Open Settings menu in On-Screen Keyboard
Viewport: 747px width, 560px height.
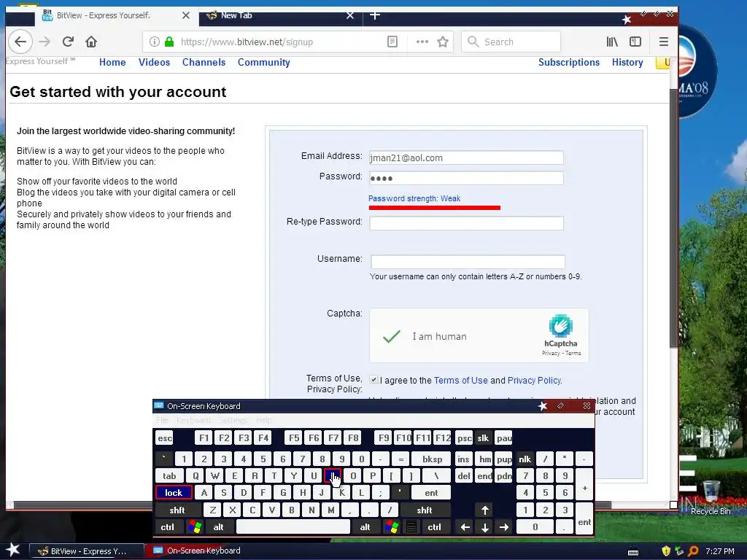tap(233, 420)
